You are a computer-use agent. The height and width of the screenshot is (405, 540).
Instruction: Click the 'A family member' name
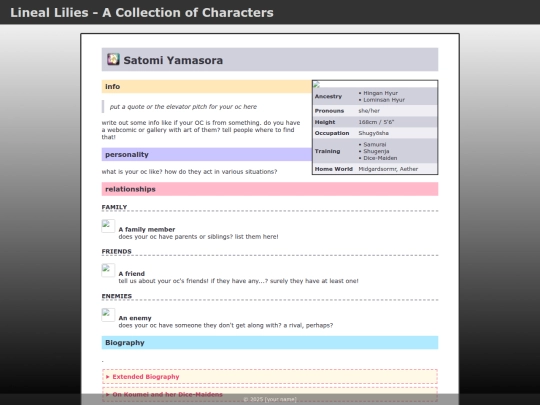point(147,229)
